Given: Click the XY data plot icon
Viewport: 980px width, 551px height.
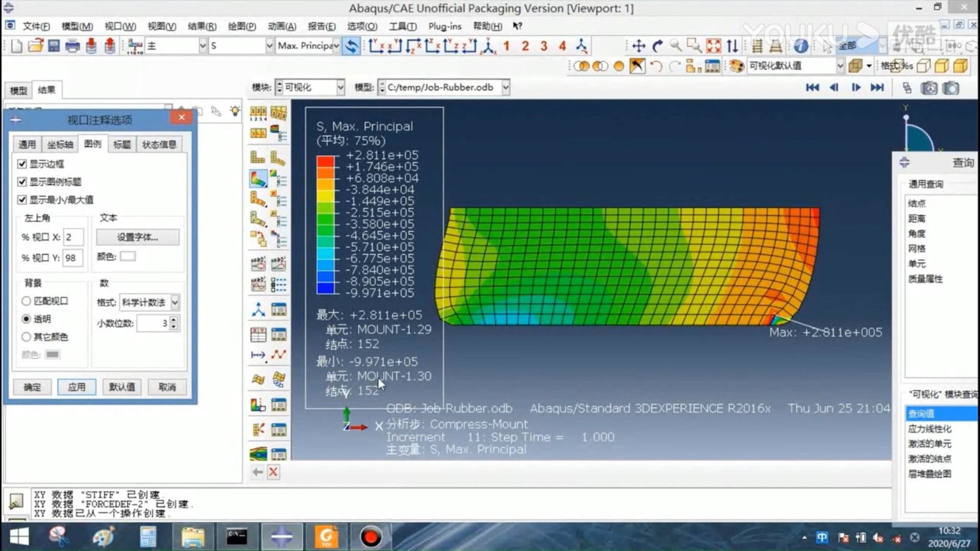Looking at the screenshot, I should click(258, 334).
